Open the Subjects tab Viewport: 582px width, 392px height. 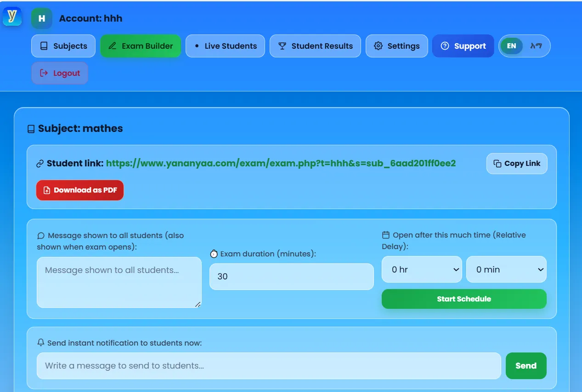[63, 46]
